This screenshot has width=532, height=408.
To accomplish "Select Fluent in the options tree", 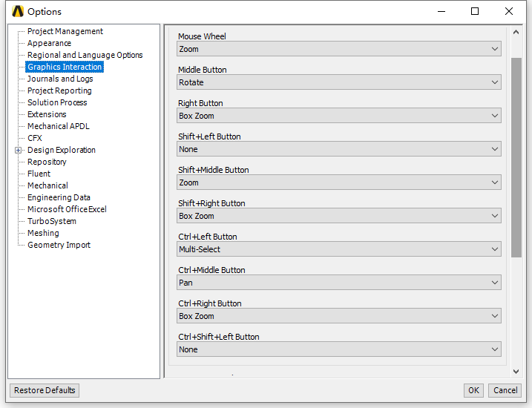I will (x=39, y=174).
